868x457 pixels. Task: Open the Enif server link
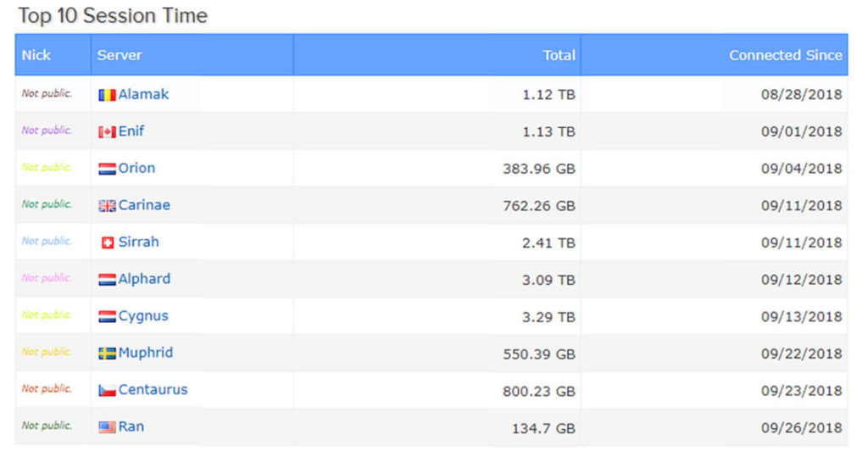(131, 131)
